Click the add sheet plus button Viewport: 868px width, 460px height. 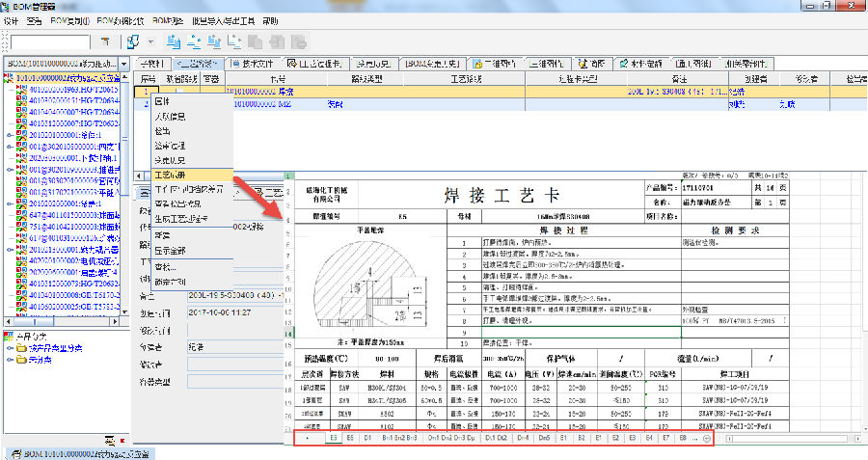[x=707, y=439]
